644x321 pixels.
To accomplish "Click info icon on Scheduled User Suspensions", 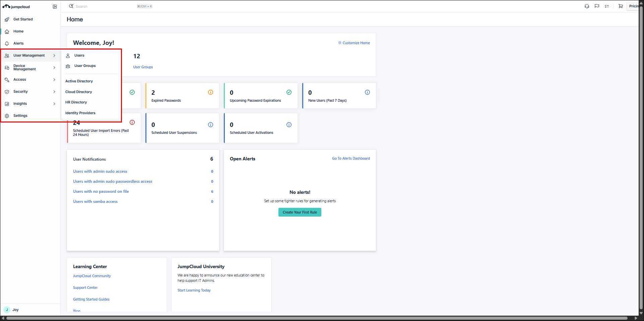I will point(210,125).
